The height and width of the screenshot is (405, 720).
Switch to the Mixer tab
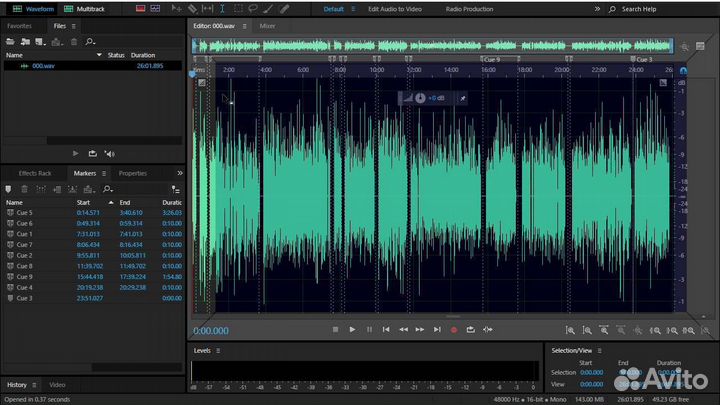coord(267,26)
